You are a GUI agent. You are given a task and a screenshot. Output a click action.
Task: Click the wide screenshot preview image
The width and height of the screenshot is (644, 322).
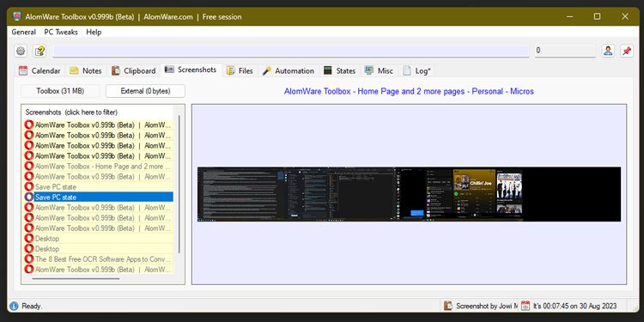pos(409,194)
